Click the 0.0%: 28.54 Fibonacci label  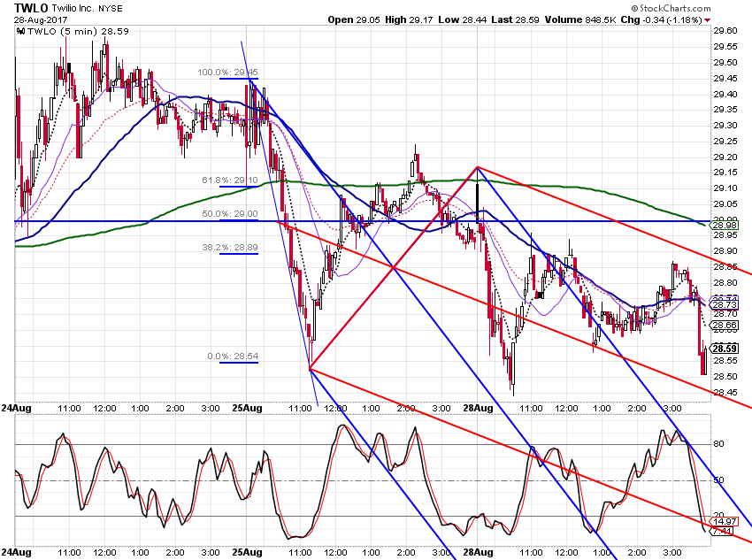click(x=233, y=357)
